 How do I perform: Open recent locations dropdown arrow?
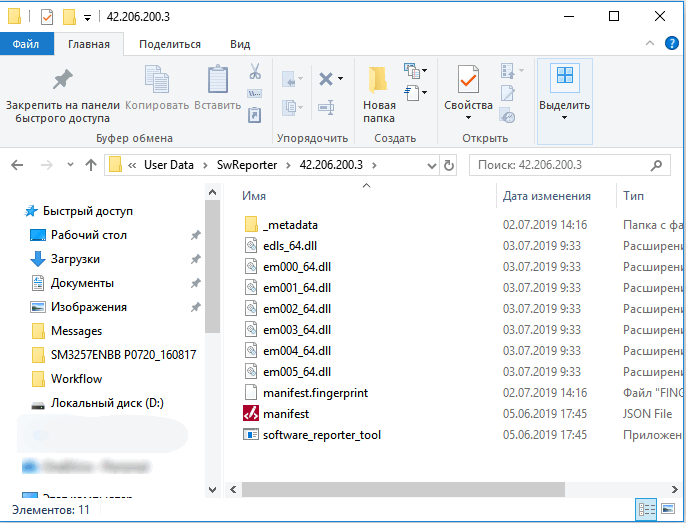click(70, 165)
